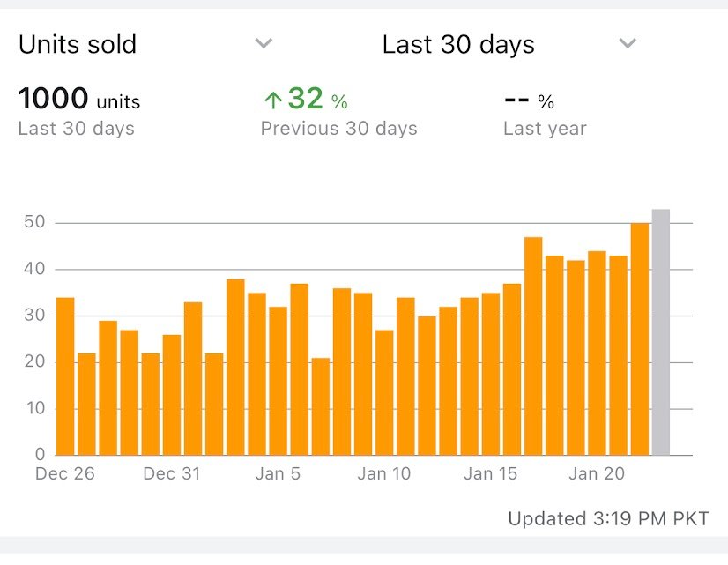The image size is (728, 565).
Task: Select the tallest orange bar near Jan 21
Action: point(639,335)
